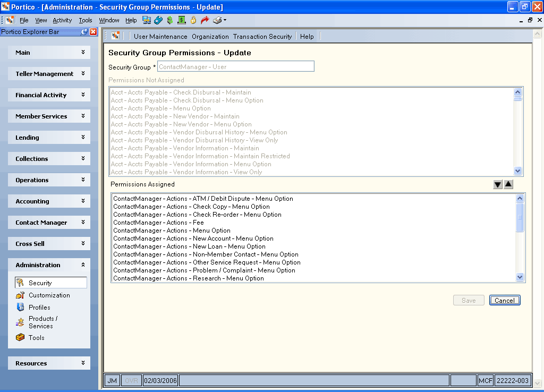Screen dimensions: 544x392
Task: Expand the Operations section
Action: tap(49, 180)
